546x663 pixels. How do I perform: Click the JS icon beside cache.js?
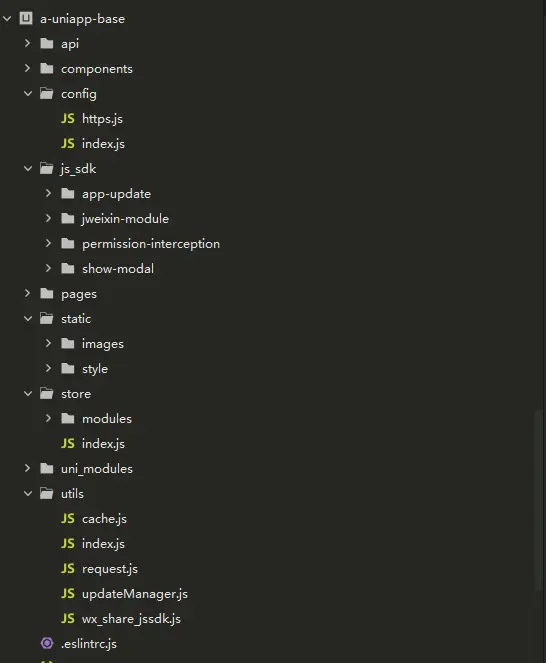[x=68, y=518]
